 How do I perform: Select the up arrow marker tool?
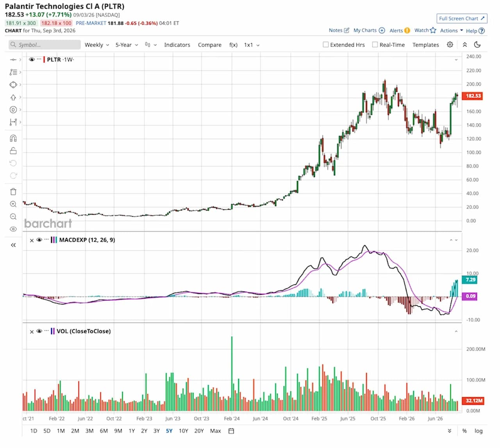tap(13, 97)
